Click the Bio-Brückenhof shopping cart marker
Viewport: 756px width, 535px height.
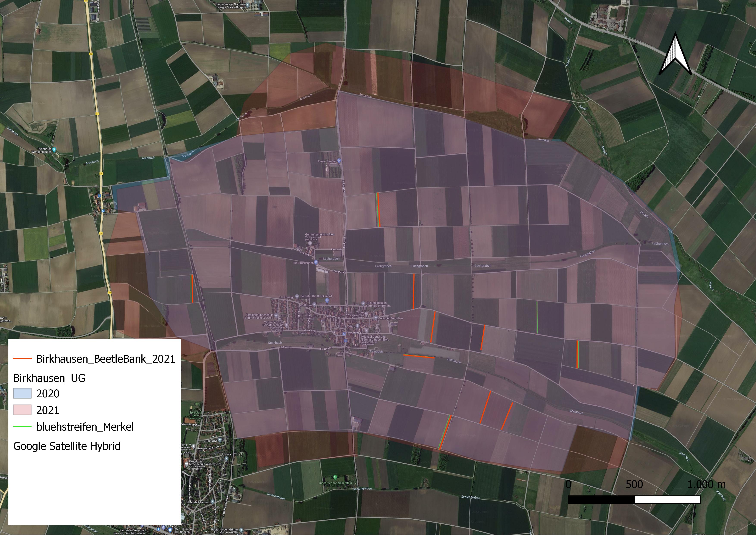pos(316,263)
